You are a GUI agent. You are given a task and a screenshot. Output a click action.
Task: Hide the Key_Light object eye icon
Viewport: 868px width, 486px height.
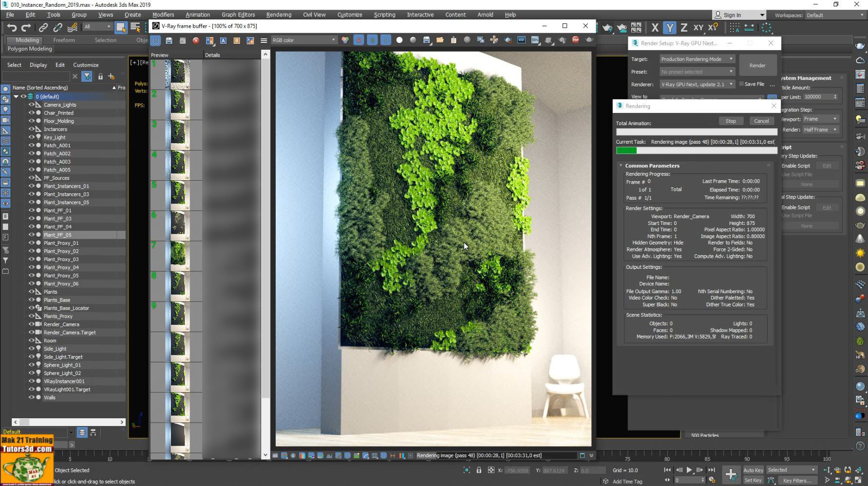tap(31, 137)
